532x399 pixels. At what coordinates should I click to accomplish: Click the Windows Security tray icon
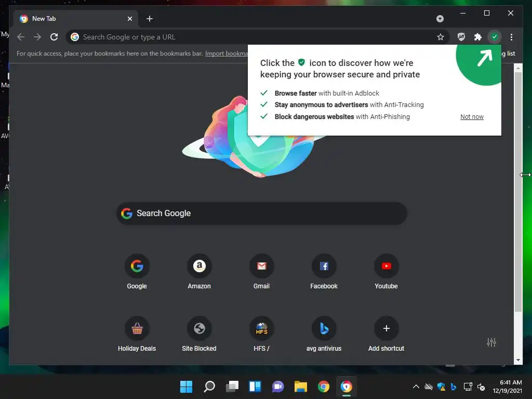tap(441, 387)
